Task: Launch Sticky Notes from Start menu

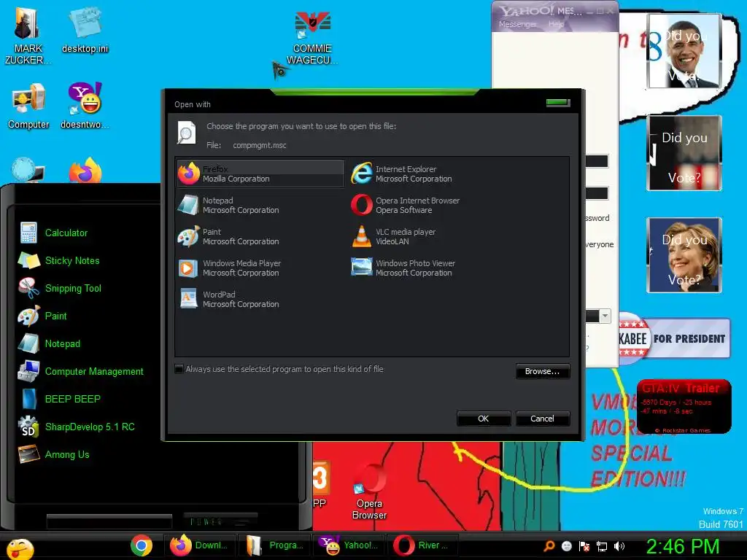Action: 59,260
